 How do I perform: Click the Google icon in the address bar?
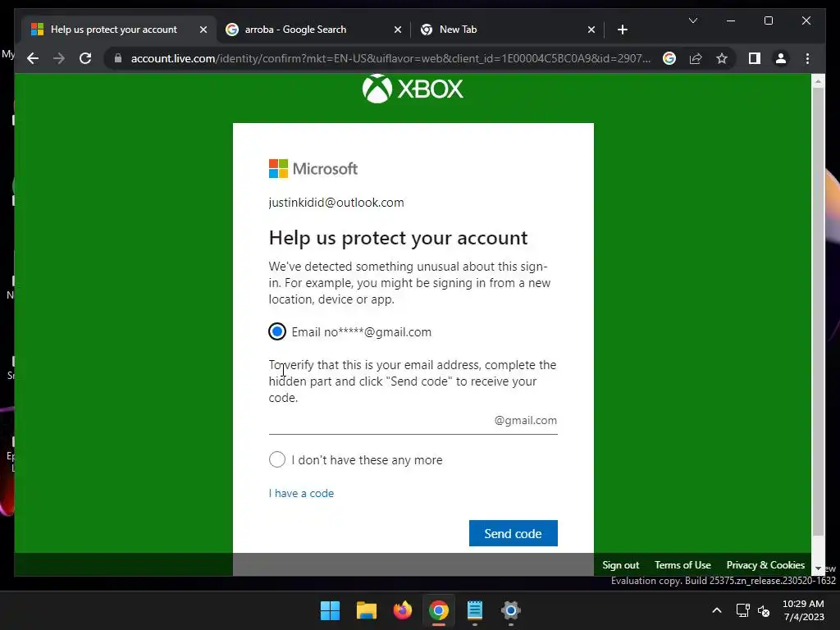(x=669, y=58)
